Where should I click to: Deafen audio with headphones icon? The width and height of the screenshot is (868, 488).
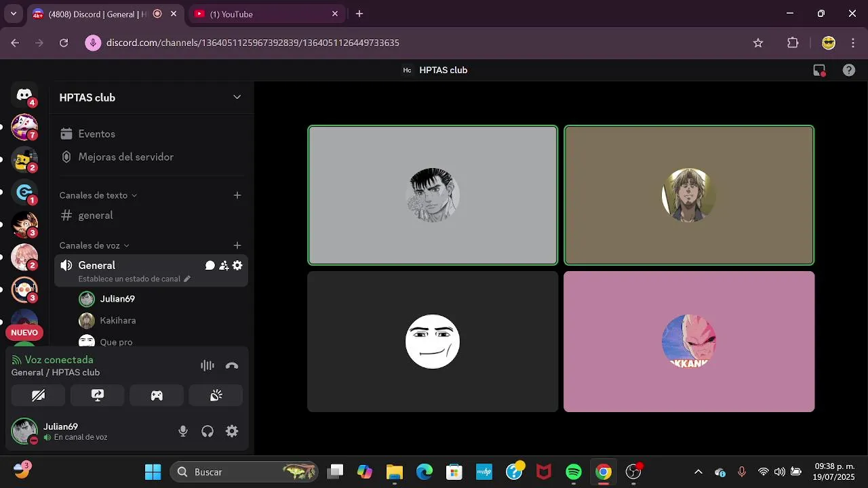pyautogui.click(x=208, y=431)
